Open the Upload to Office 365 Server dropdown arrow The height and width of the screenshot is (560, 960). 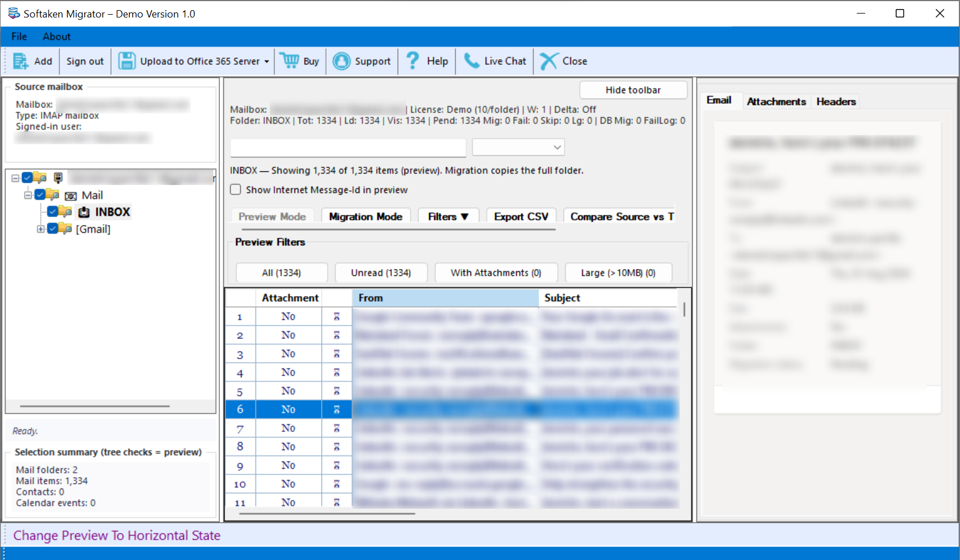pyautogui.click(x=267, y=61)
